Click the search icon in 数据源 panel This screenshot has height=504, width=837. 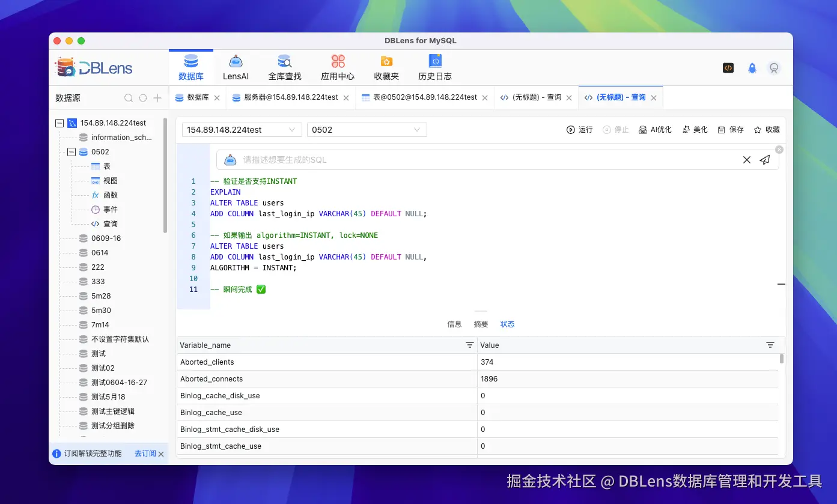tap(129, 98)
